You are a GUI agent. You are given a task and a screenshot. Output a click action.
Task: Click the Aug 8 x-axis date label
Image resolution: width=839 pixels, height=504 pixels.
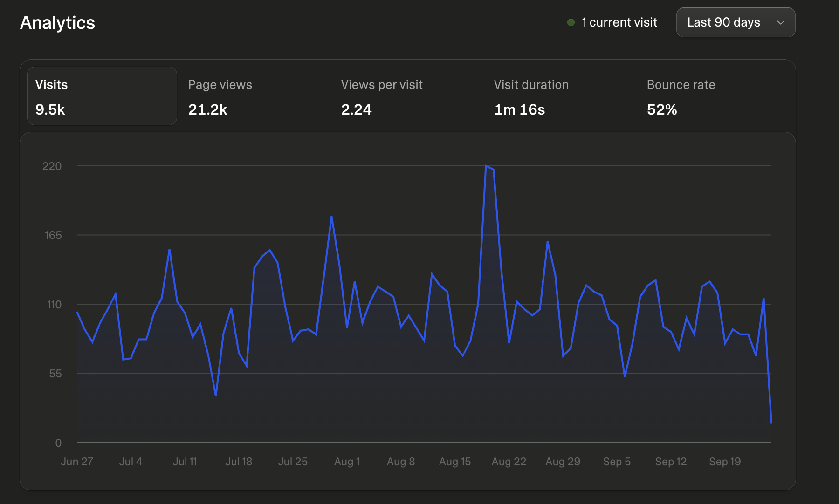coord(401,462)
